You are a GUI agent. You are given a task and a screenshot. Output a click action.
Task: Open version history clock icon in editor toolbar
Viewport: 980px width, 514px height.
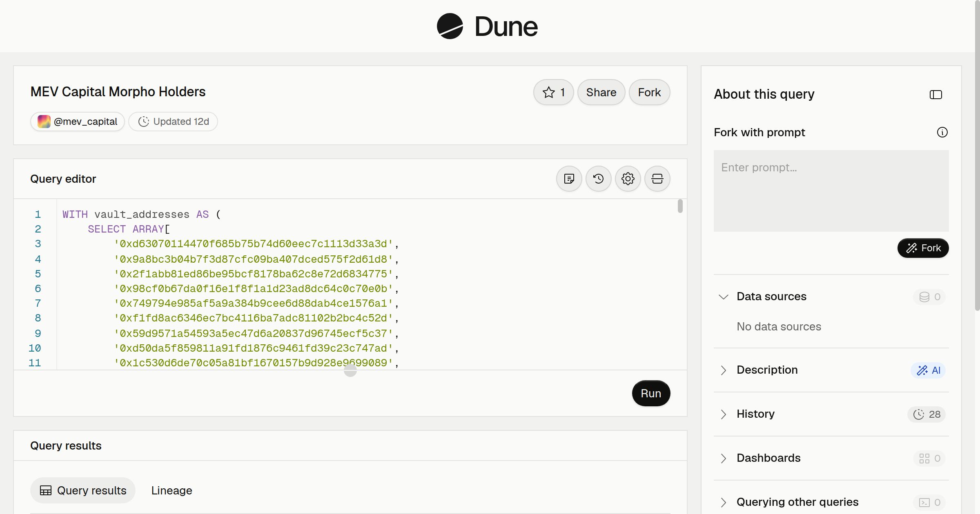[x=598, y=179]
